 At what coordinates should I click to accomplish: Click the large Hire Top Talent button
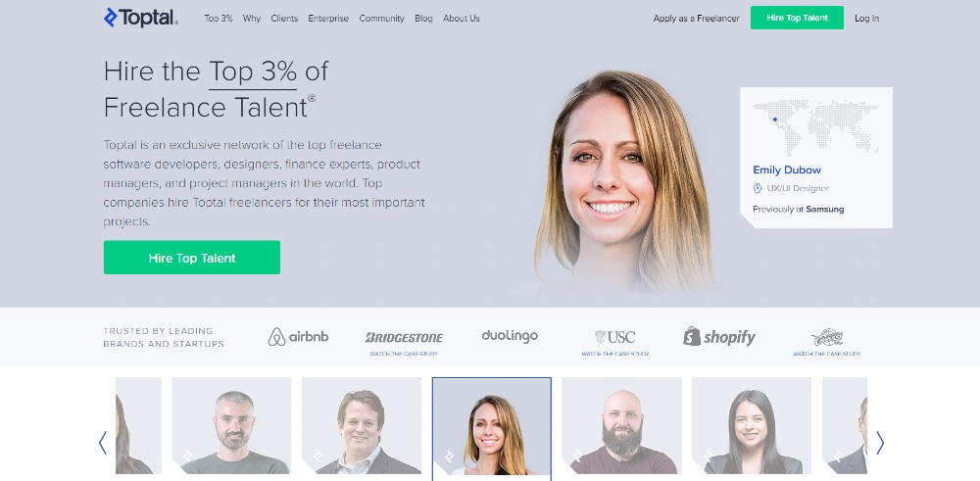click(192, 258)
